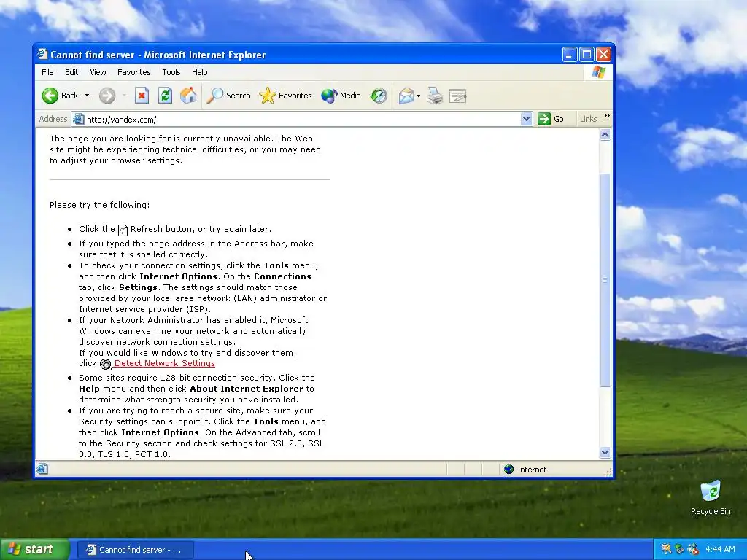This screenshot has width=747, height=560.
Task: Click the small Refresh icon in the page text
Action: [123, 230]
